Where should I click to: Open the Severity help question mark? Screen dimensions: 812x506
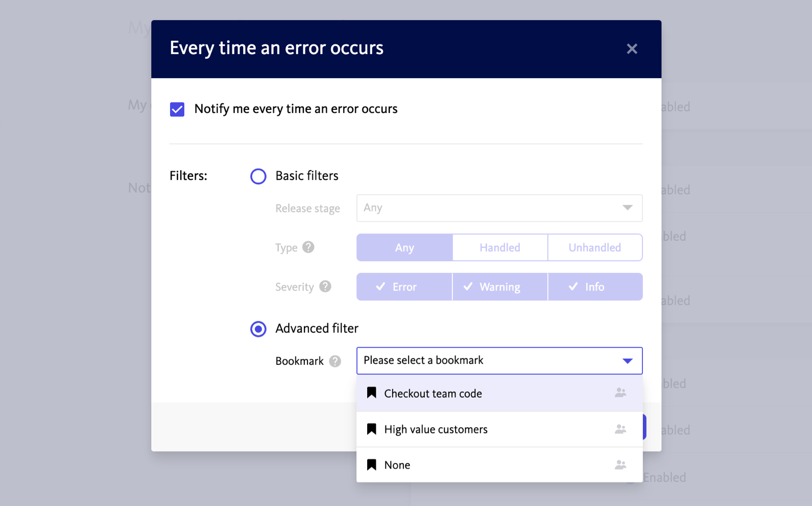click(325, 287)
